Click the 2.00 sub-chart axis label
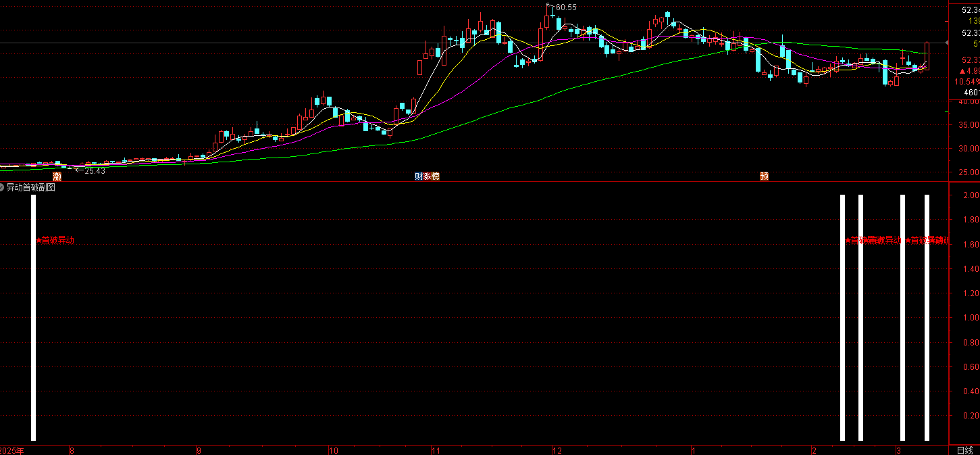This screenshot has width=980, height=455. click(971, 195)
